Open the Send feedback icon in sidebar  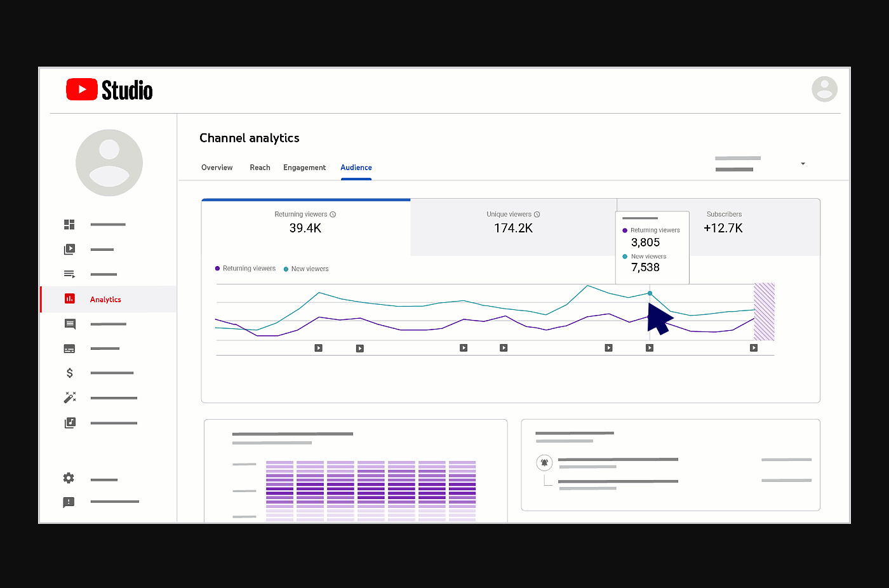(x=69, y=502)
